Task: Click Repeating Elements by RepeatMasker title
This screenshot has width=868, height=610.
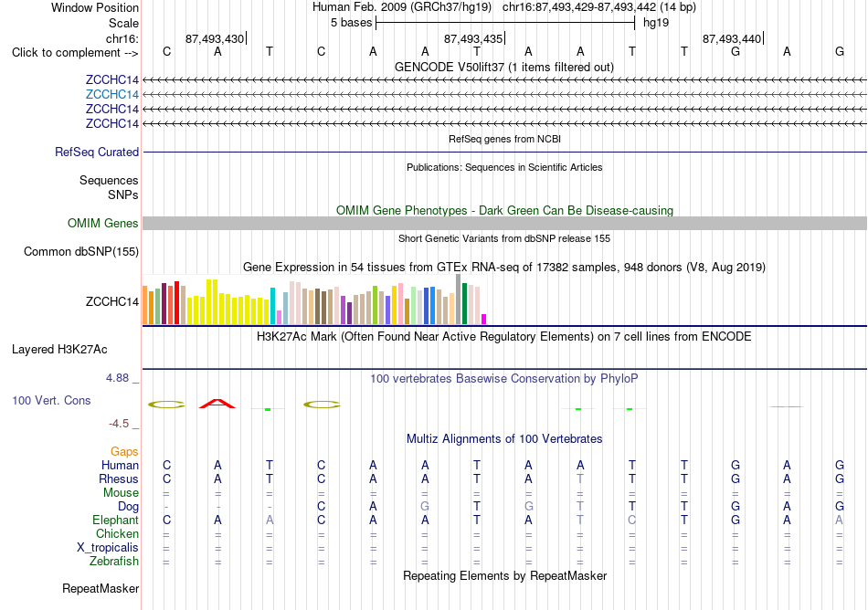Action: point(505,575)
